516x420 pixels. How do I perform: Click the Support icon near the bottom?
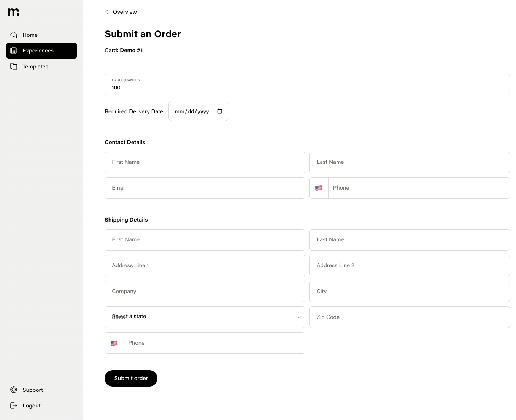[x=14, y=390]
